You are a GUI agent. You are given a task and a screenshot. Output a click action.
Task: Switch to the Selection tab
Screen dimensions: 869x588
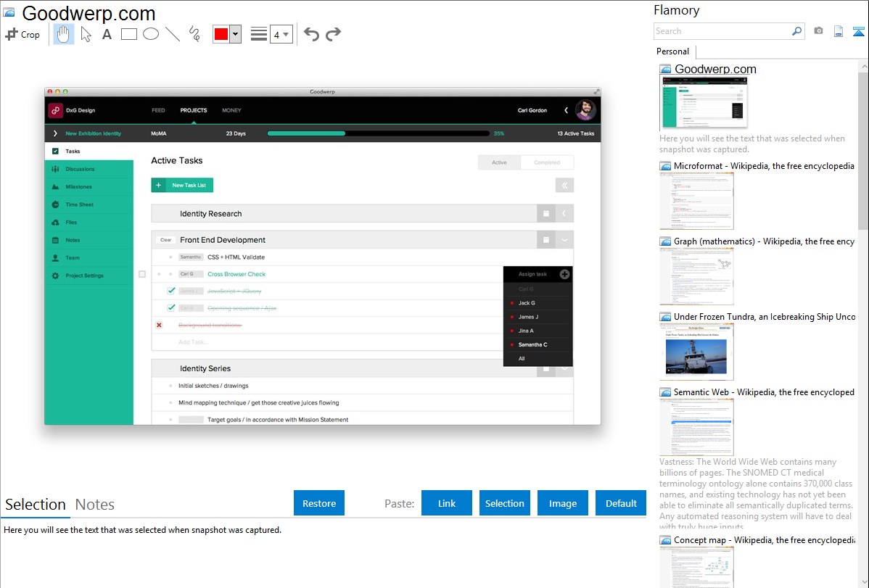point(36,505)
